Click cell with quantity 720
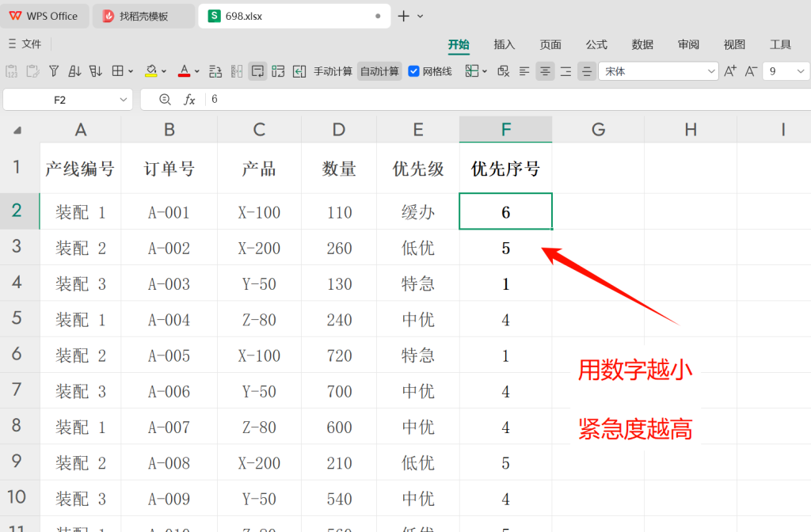The height and width of the screenshot is (532, 811). coord(339,355)
